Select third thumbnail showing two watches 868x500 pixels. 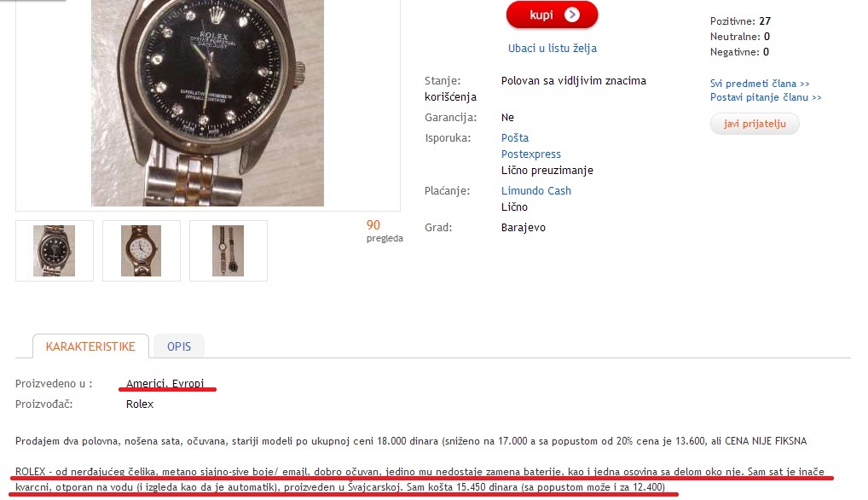[x=228, y=251]
